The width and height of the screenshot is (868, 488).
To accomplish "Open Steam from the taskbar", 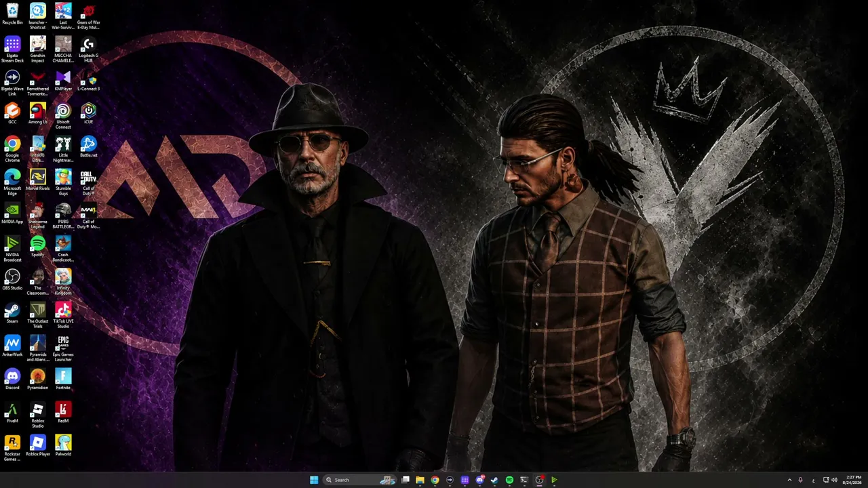I will point(494,480).
